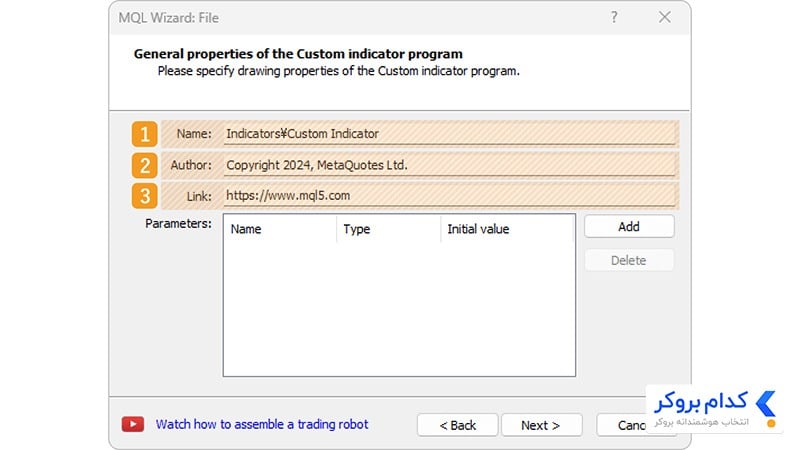The width and height of the screenshot is (800, 450).
Task: Click the Name column header in Parameters
Action: 280,229
